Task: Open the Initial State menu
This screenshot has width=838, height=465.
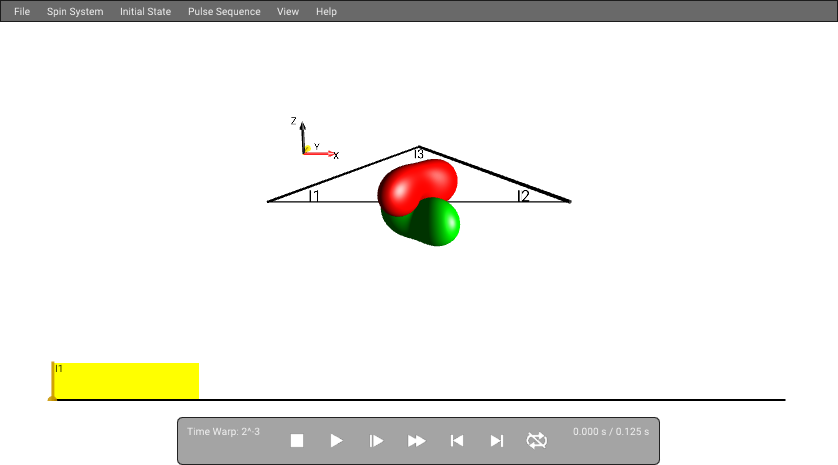Action: pyautogui.click(x=145, y=11)
